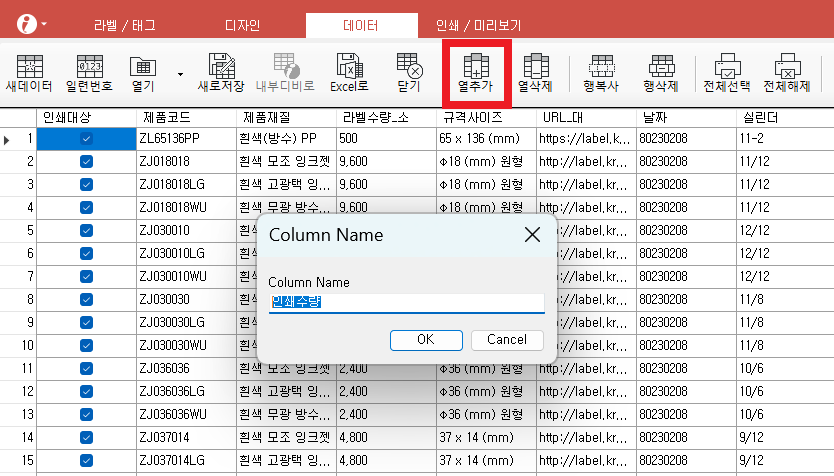Click the 새데이터 (new data) toolbar icon
834x476 pixels.
coord(29,72)
